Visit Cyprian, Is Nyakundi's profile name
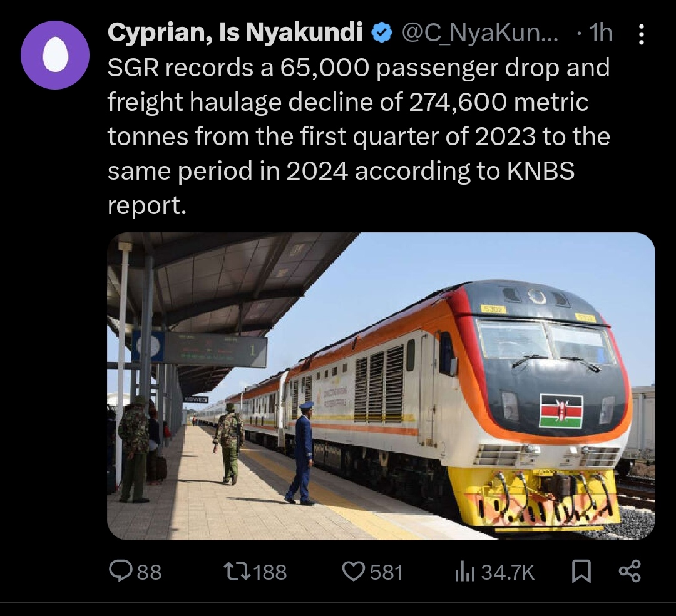This screenshot has width=676, height=616. (235, 33)
